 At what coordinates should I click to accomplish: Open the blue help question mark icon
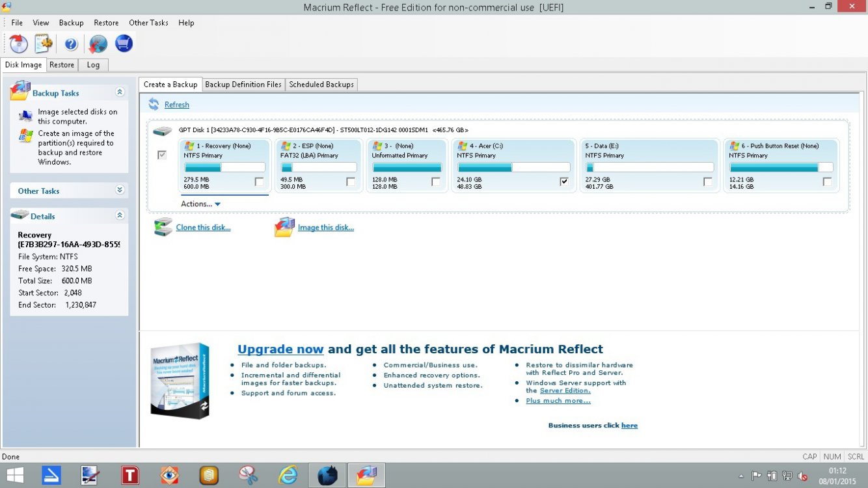tap(71, 44)
